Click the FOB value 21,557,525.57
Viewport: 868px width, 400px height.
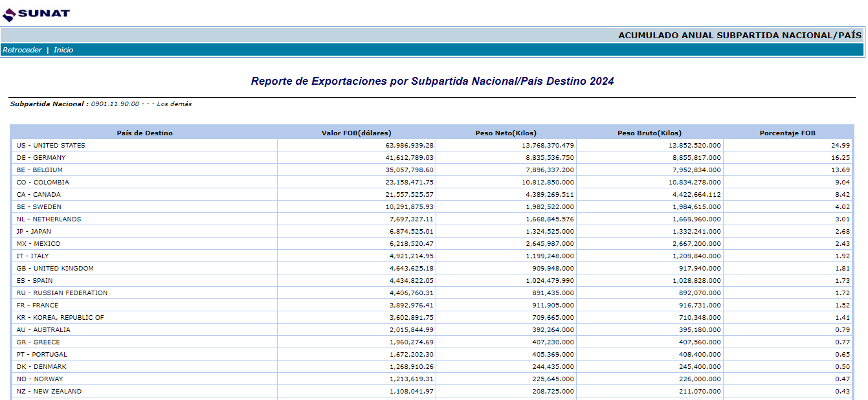tap(409, 195)
